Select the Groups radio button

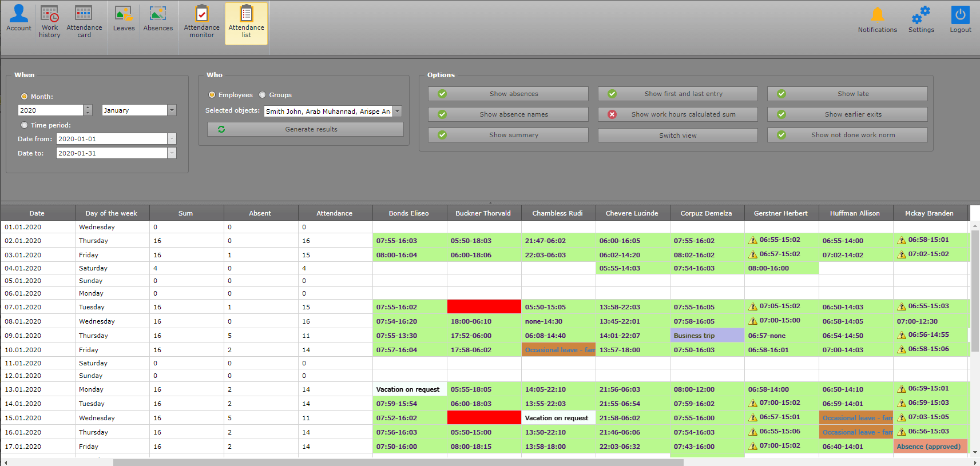point(263,95)
